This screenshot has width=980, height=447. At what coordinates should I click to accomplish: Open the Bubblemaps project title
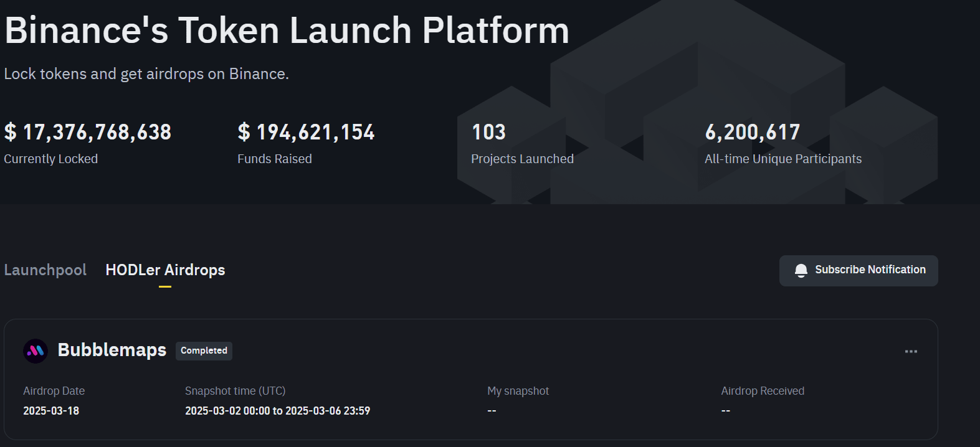click(x=112, y=350)
